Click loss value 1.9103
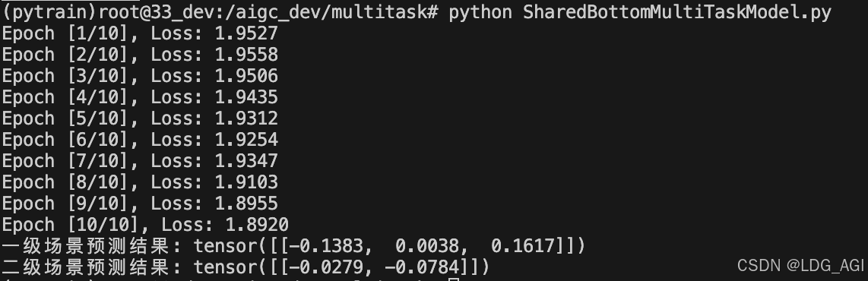The width and height of the screenshot is (868, 281). (246, 182)
